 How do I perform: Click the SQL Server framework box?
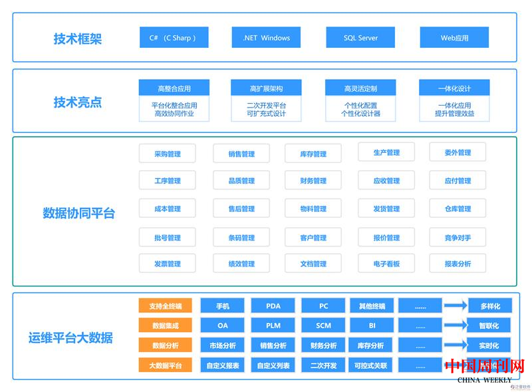[x=360, y=38]
